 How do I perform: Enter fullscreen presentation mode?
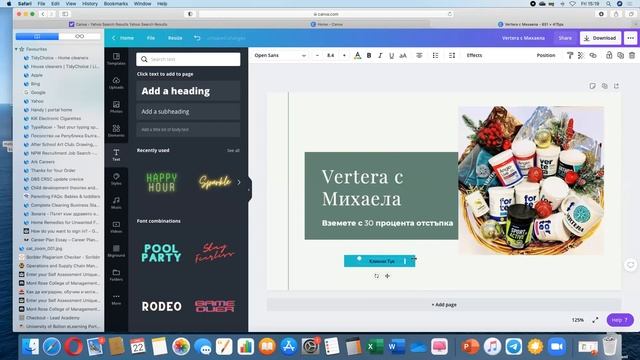coord(595,320)
